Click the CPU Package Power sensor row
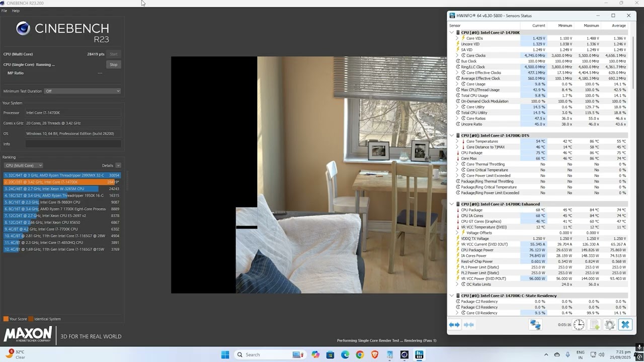 (538, 250)
